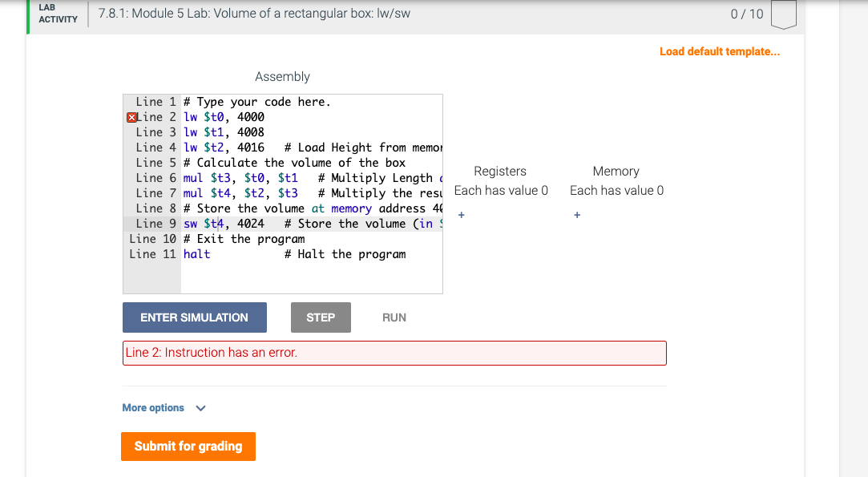
Task: Select the halt instruction on Line 11
Action: [196, 253]
